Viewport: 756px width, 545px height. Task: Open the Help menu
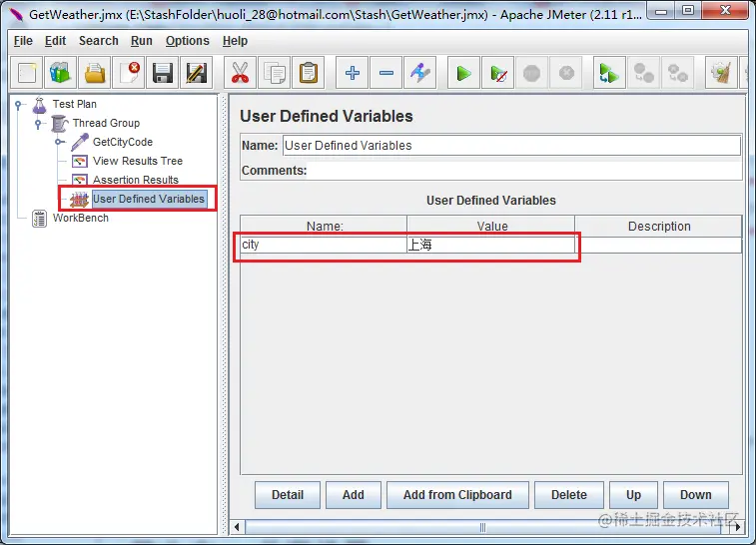tap(235, 41)
